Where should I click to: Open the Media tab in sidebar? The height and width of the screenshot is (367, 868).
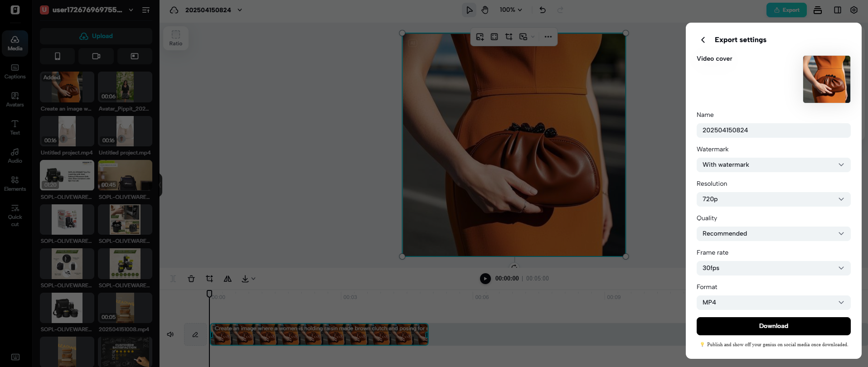pyautogui.click(x=15, y=43)
